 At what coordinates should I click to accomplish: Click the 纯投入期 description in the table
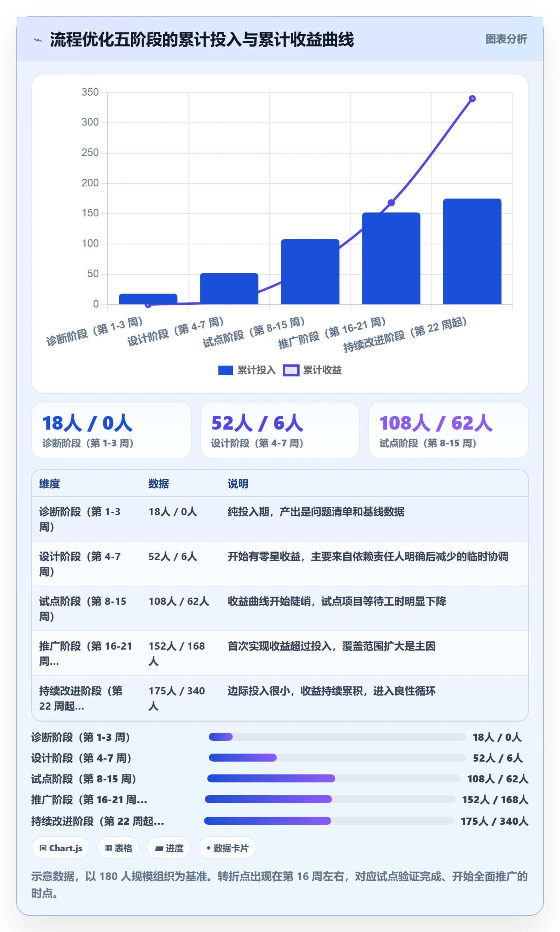316,512
